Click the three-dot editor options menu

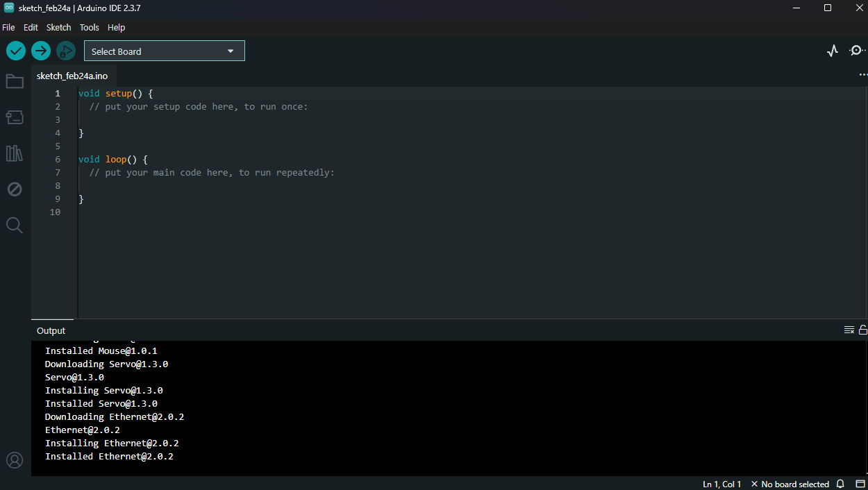[x=863, y=74]
